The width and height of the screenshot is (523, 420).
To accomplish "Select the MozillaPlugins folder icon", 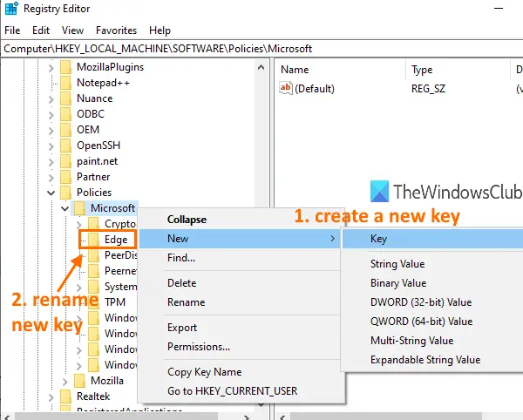I will click(65, 67).
